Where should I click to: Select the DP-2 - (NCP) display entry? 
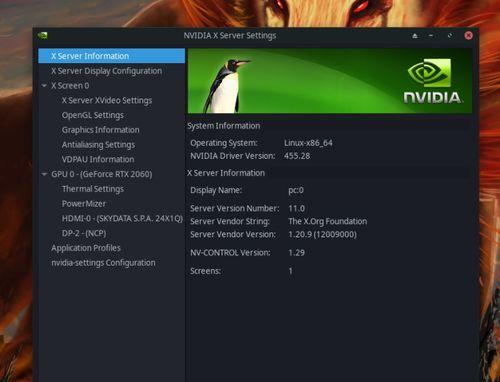coord(84,233)
